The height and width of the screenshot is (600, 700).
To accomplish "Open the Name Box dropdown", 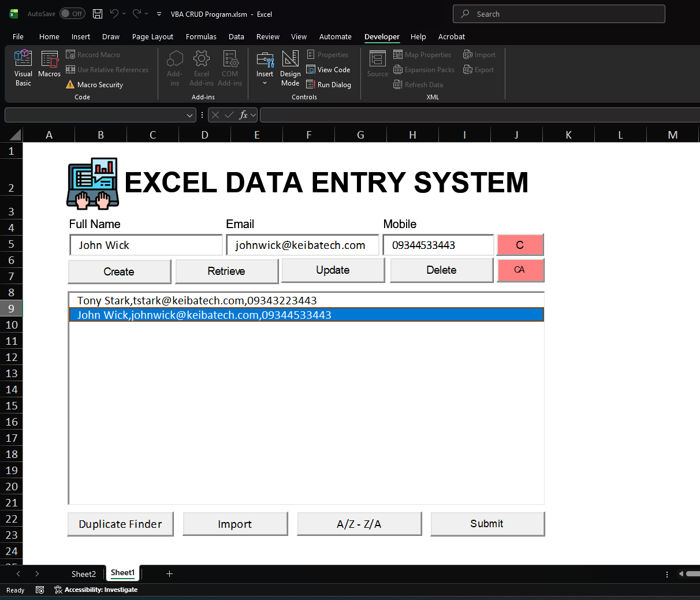I will [x=191, y=115].
